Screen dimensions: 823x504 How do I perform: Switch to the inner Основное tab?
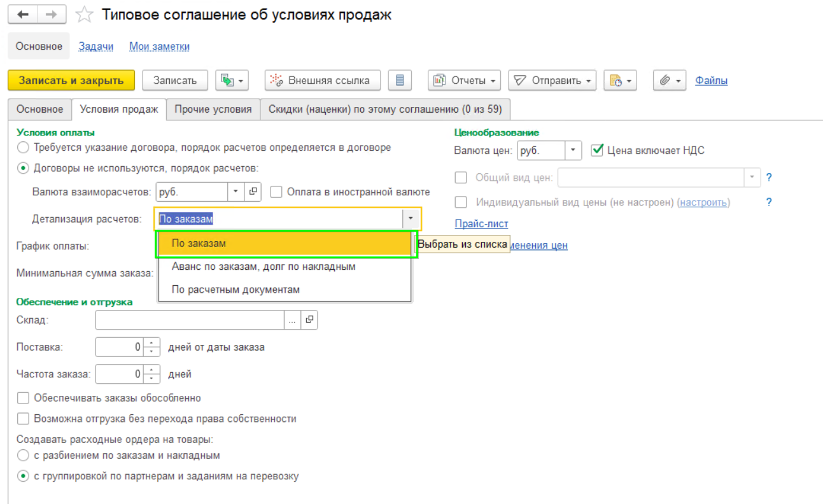point(40,109)
